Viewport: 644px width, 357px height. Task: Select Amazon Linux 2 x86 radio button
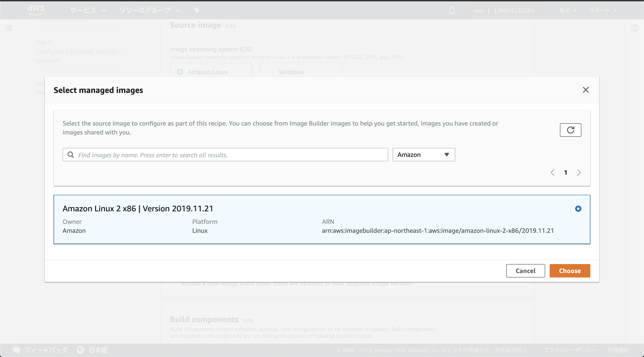point(578,209)
